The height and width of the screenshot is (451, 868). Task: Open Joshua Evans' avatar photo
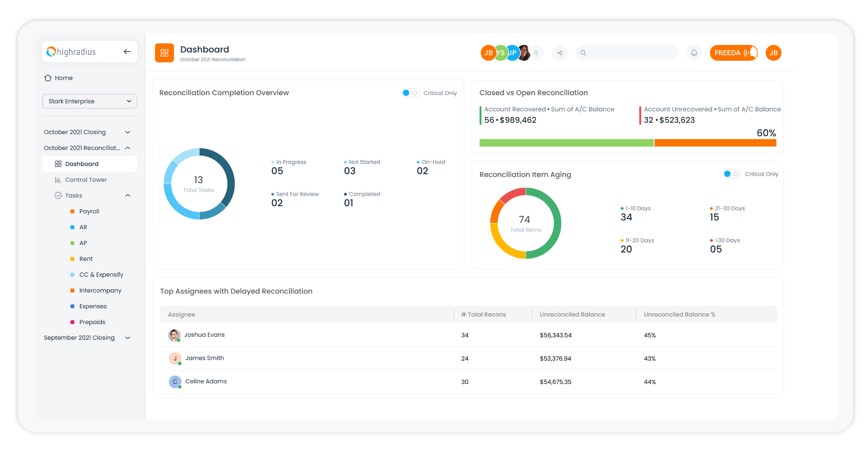click(x=174, y=335)
